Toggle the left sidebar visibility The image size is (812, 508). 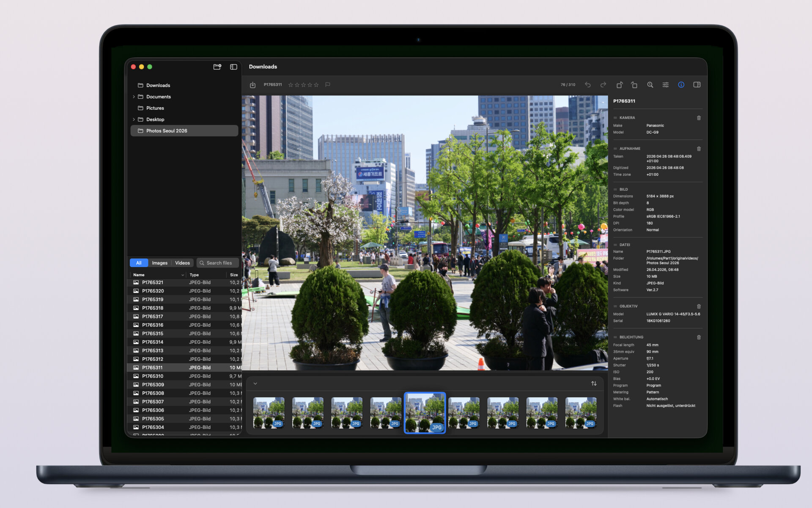[x=233, y=67]
